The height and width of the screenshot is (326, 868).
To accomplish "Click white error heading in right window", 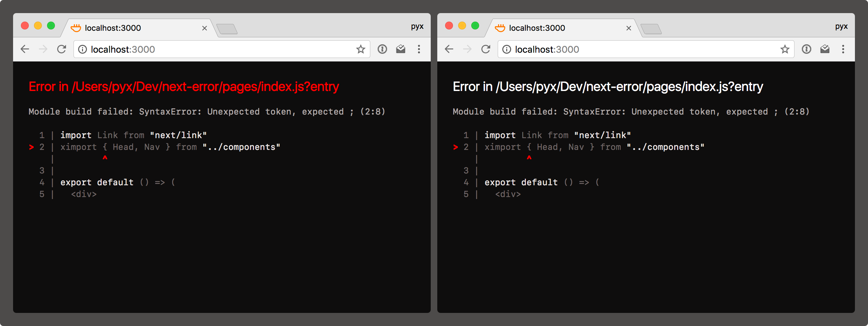I will [608, 87].
